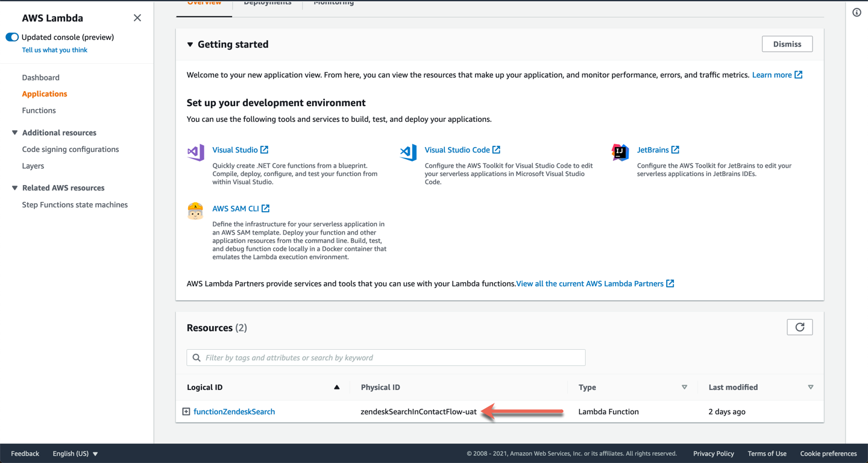The height and width of the screenshot is (463, 868).
Task: Open the English (US) language dropdown
Action: (x=75, y=453)
